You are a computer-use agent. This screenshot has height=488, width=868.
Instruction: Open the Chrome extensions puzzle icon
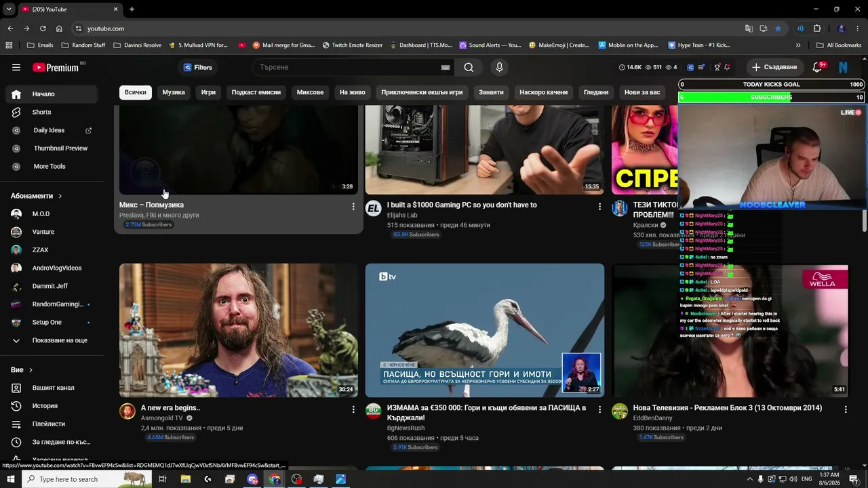[817, 28]
